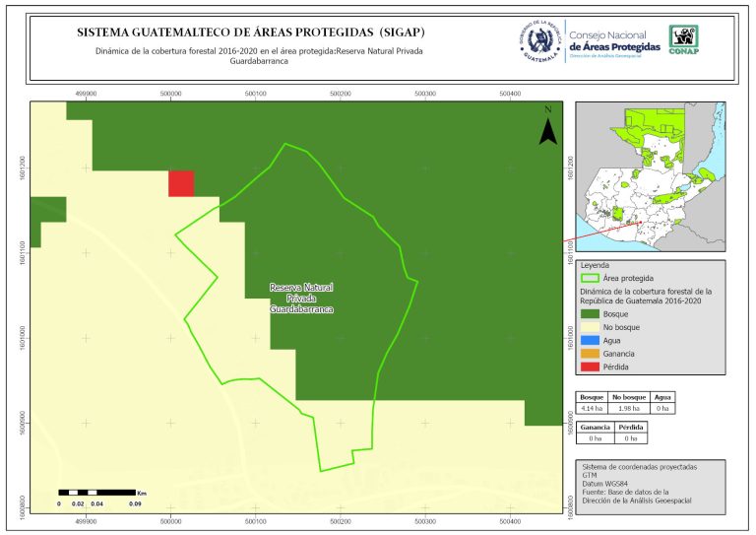
Task: Click the Reserva Natural Privada Guardabarranca label
Action: 301,298
